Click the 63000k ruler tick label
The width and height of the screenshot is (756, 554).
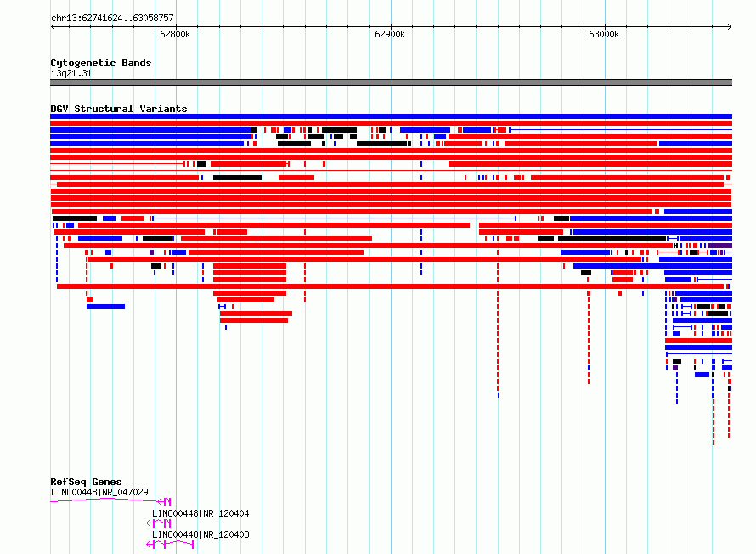pyautogui.click(x=604, y=34)
